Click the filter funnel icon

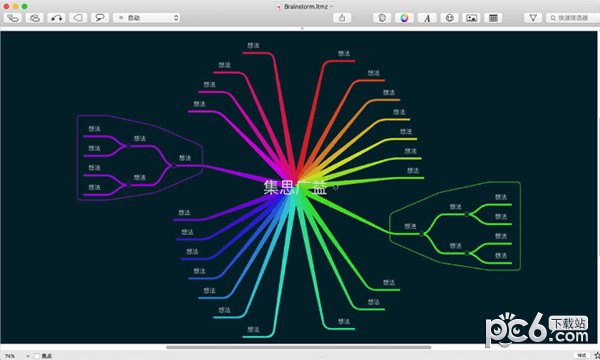tap(533, 18)
